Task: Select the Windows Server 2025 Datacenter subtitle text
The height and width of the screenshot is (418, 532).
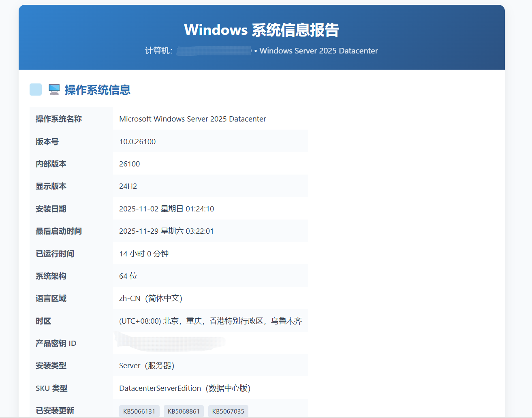Action: [318, 51]
